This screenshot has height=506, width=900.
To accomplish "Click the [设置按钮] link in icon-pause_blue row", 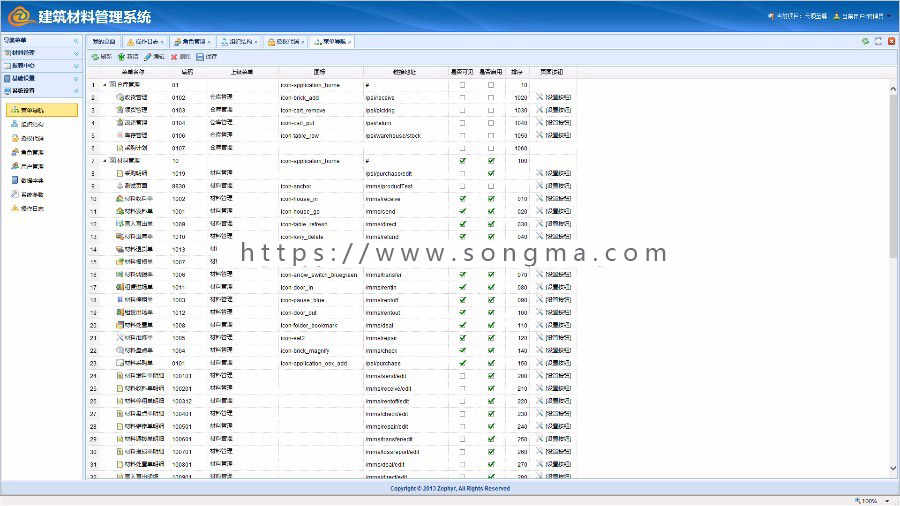I will click(x=558, y=300).
